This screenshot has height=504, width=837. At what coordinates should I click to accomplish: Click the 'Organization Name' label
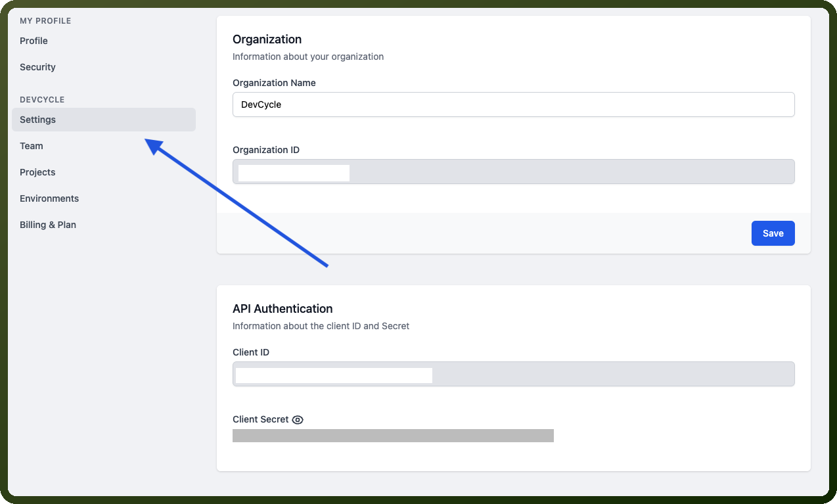tap(274, 83)
